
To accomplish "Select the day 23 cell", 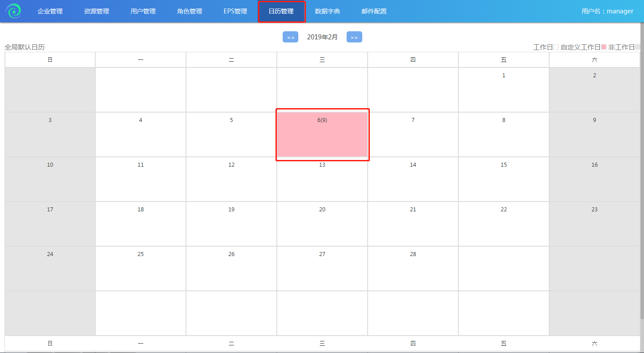I will pos(594,224).
